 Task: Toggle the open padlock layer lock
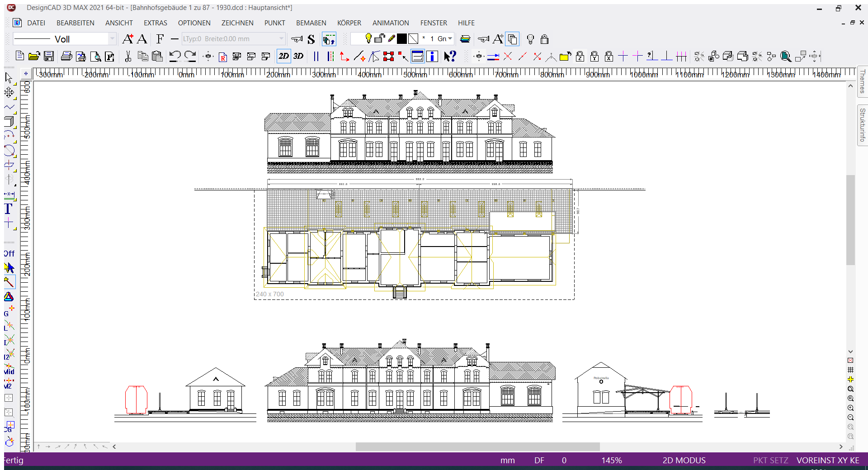pos(380,38)
